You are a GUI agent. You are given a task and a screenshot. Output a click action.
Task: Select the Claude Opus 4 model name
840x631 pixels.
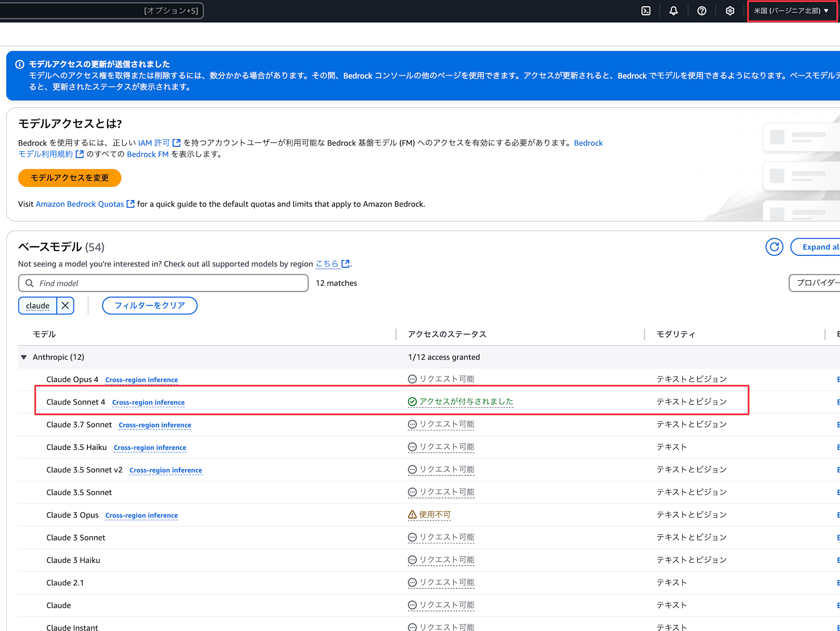click(72, 379)
